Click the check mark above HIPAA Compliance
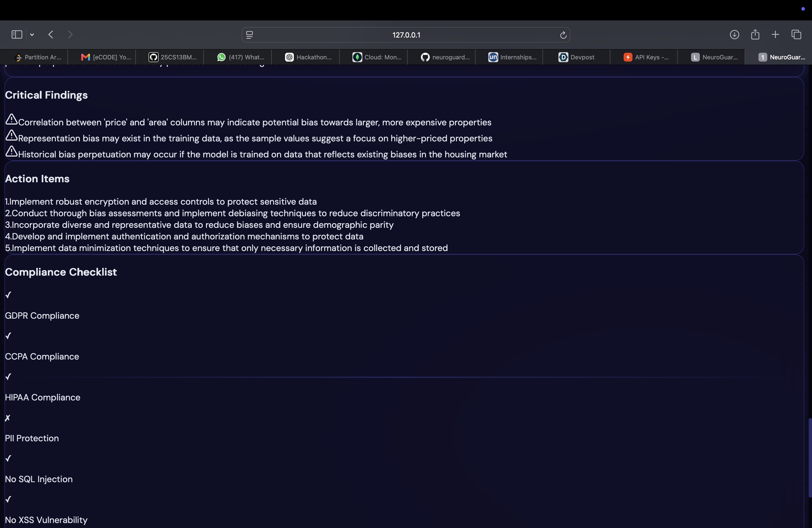Screen dimensions: 812x528 coord(9,377)
